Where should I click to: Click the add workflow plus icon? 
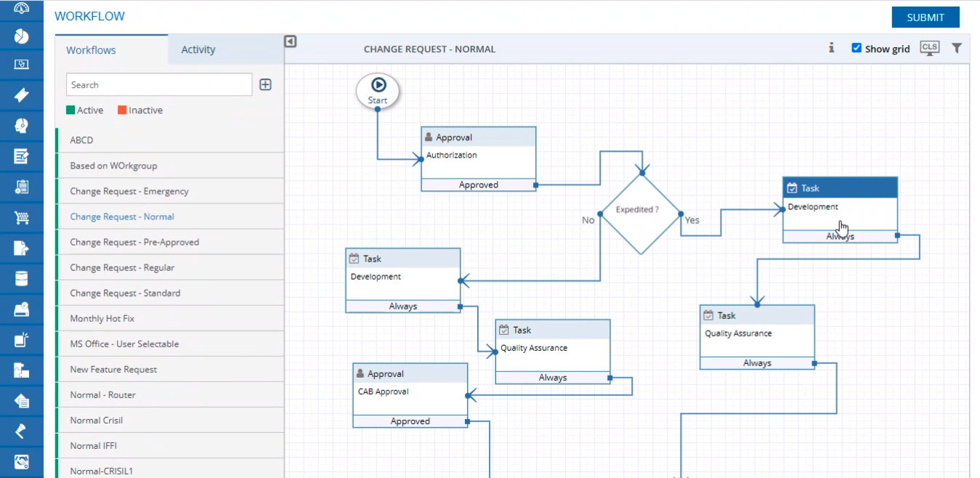pos(265,85)
